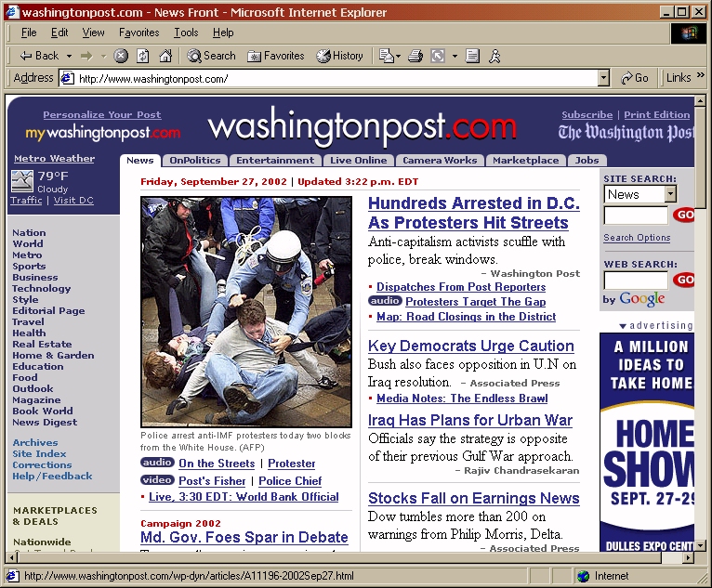Go to Home page via house icon
The height and width of the screenshot is (588, 712).
165,56
